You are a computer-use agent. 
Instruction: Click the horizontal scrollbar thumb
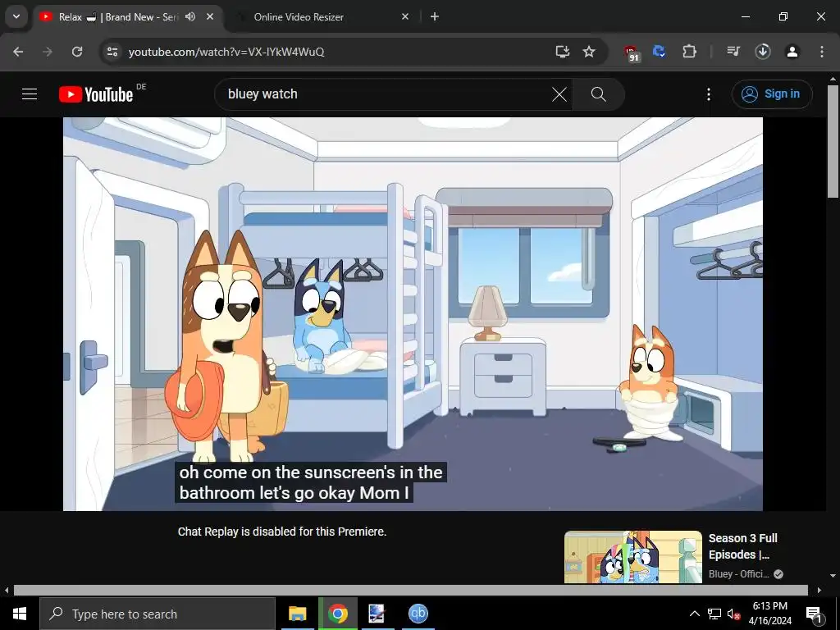pos(411,590)
